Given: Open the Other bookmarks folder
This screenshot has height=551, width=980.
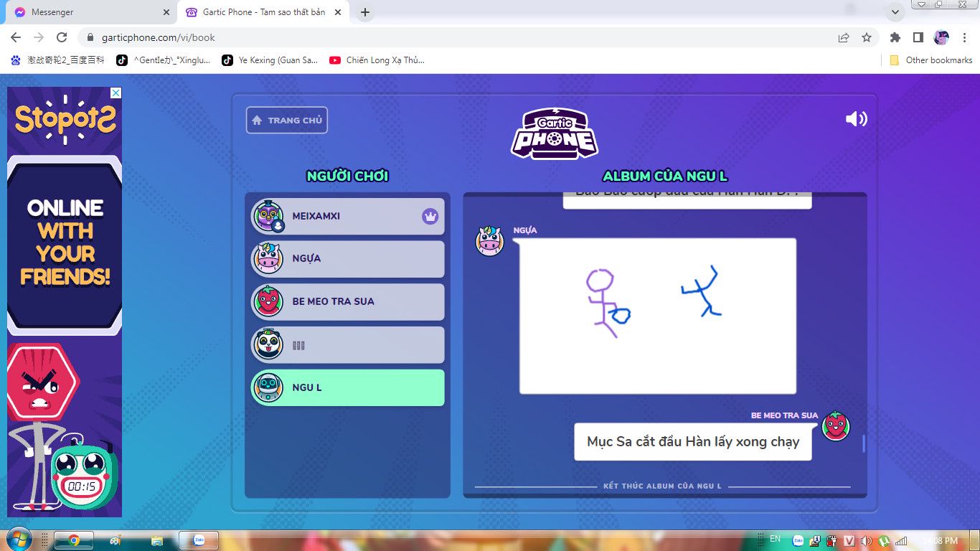Looking at the screenshot, I should 931,60.
